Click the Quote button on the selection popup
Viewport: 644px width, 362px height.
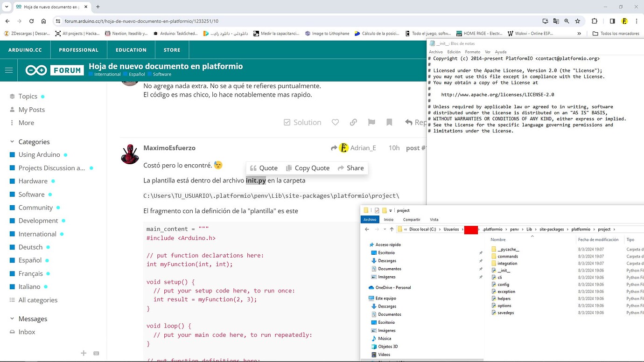(264, 167)
